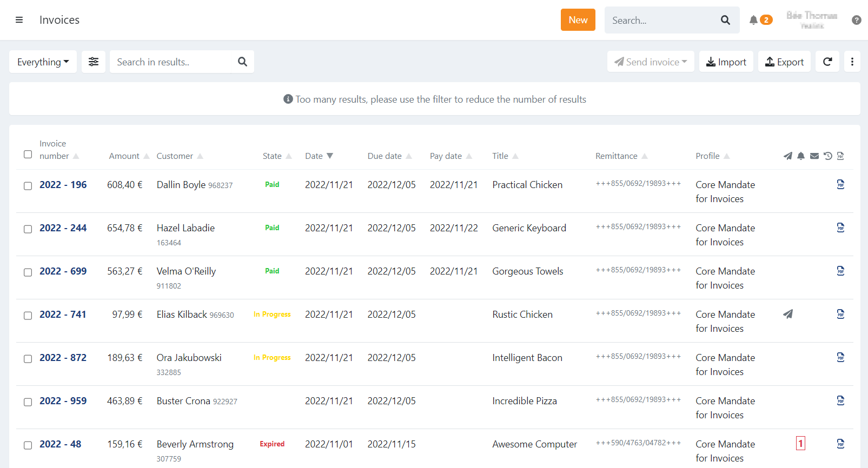Expand the Everything filter dropdown
Image resolution: width=868 pixels, height=468 pixels.
click(x=43, y=62)
